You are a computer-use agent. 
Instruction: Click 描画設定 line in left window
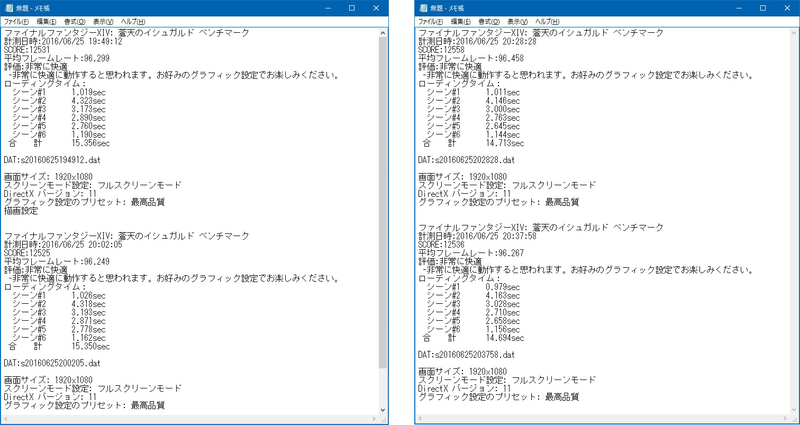[x=21, y=211]
